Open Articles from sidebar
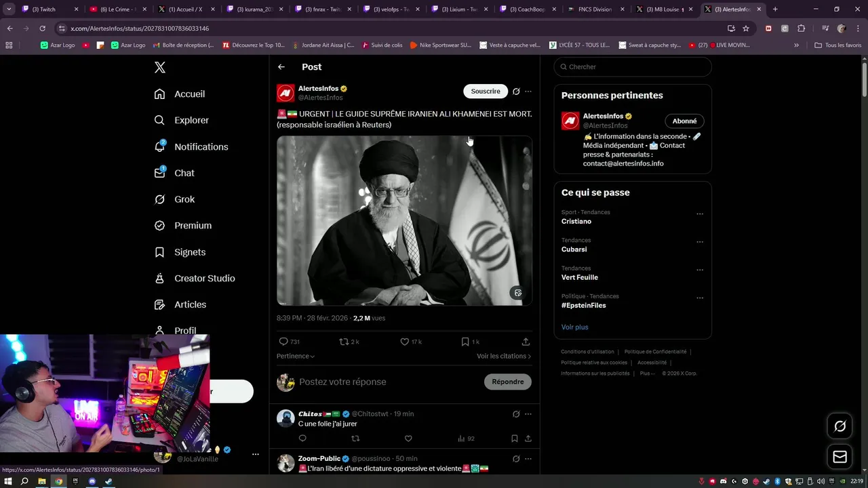The image size is (868, 488). pos(180,305)
